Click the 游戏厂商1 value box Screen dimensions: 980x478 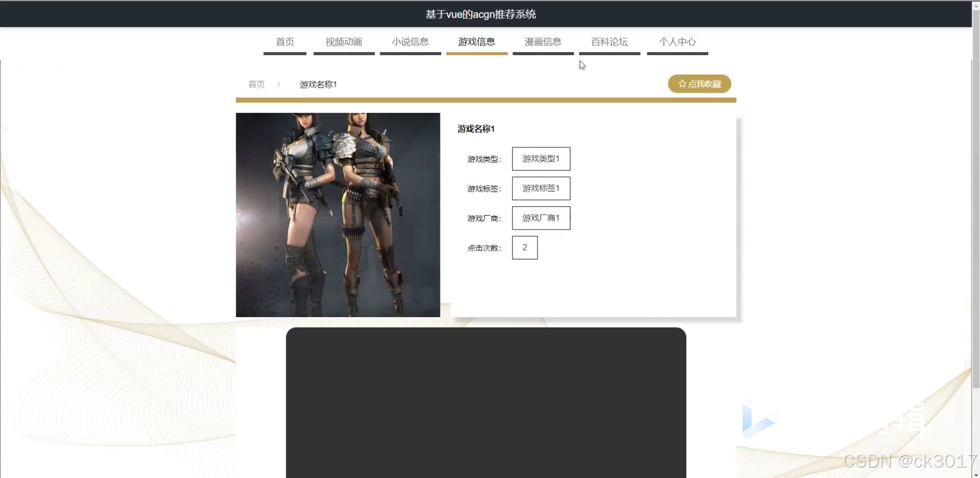click(x=541, y=218)
